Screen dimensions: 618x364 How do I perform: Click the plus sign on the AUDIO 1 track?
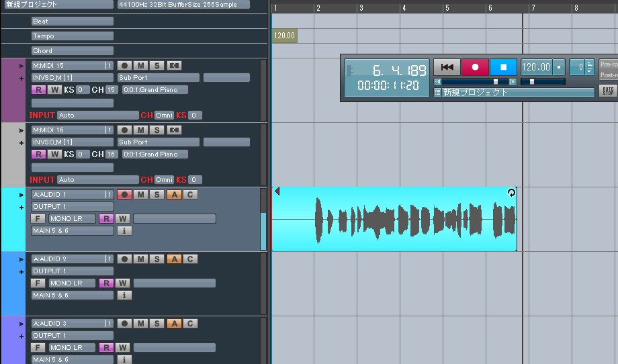[21, 208]
